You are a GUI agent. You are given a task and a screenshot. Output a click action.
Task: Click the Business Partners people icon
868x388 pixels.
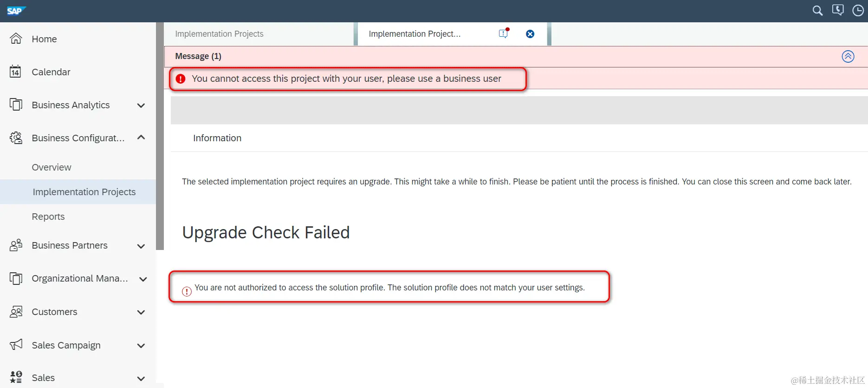[x=16, y=245]
